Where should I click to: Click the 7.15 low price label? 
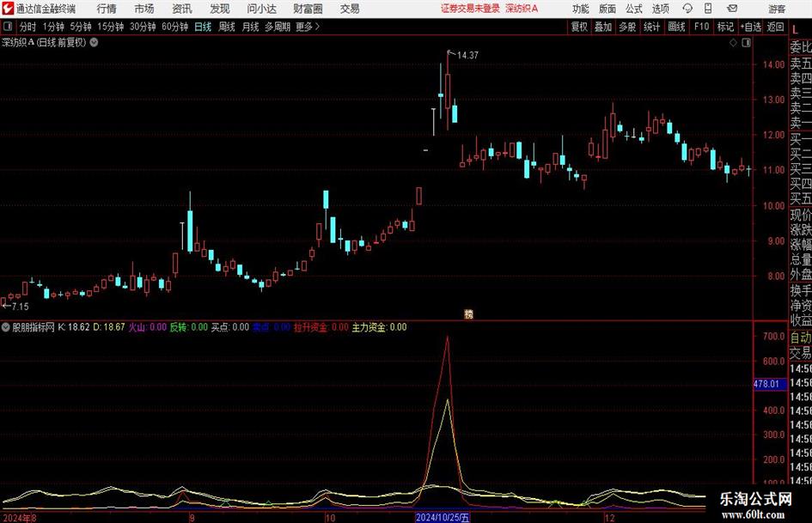pos(20,307)
